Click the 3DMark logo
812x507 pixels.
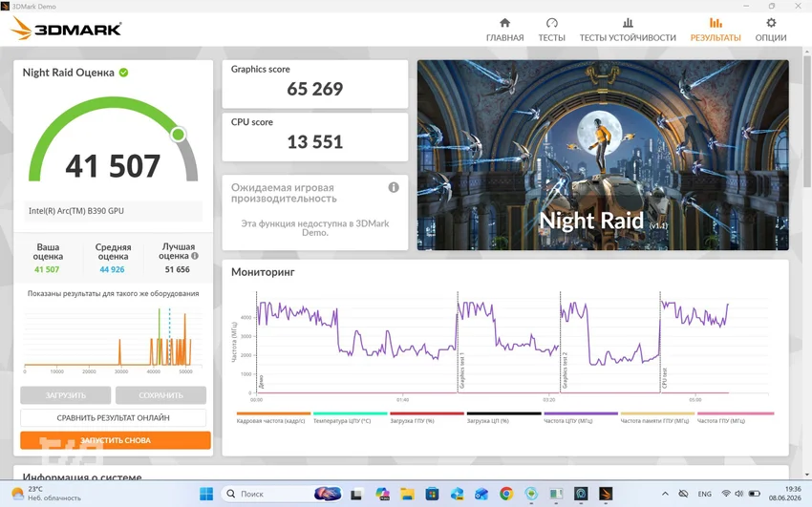point(66,29)
